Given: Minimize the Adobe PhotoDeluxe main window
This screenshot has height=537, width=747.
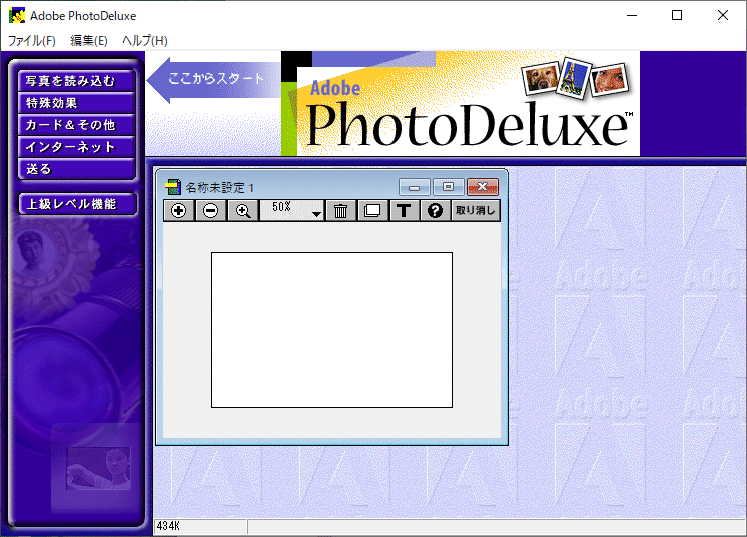Looking at the screenshot, I should (x=632, y=15).
